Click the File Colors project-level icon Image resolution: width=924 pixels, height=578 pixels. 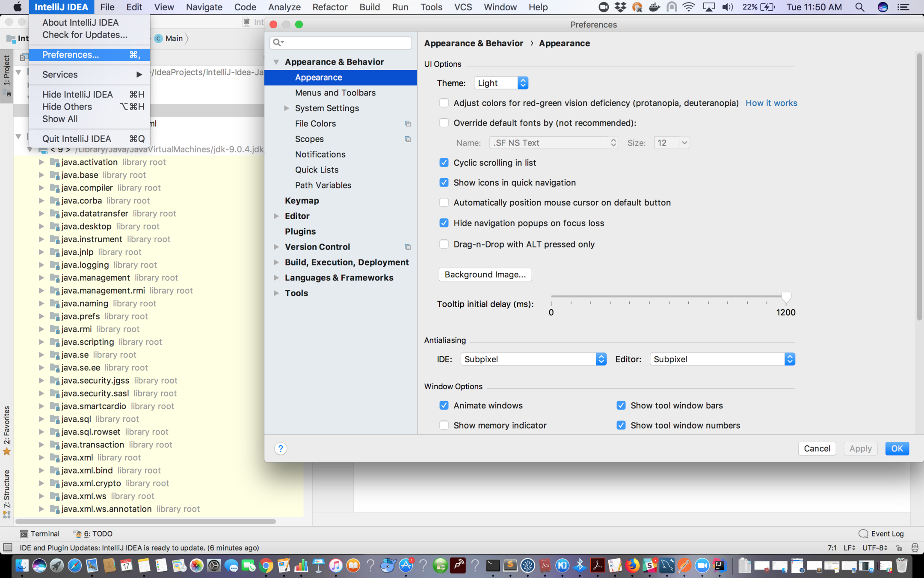[407, 124]
